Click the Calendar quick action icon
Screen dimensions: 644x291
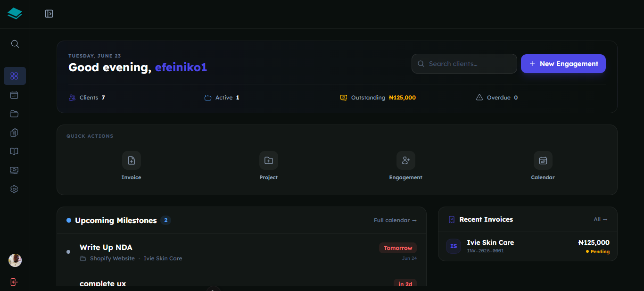543,160
